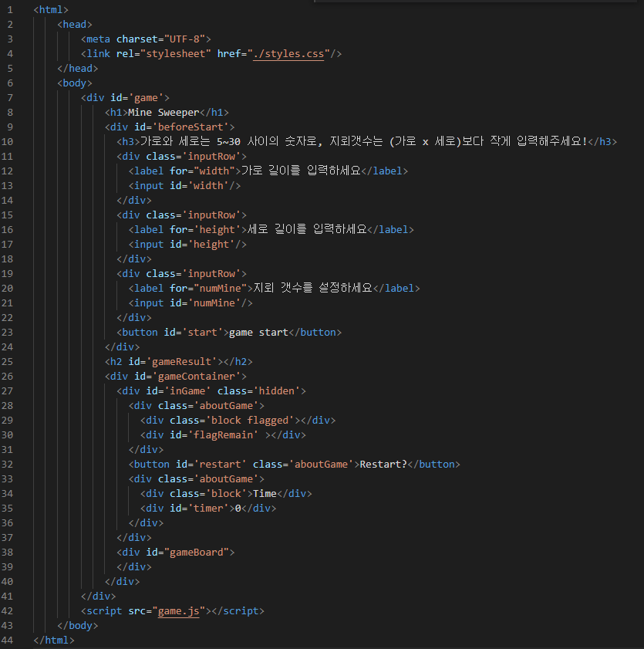Click the input id 'numMine' value
This screenshot has height=649, width=644.
pyautogui.click(x=214, y=303)
